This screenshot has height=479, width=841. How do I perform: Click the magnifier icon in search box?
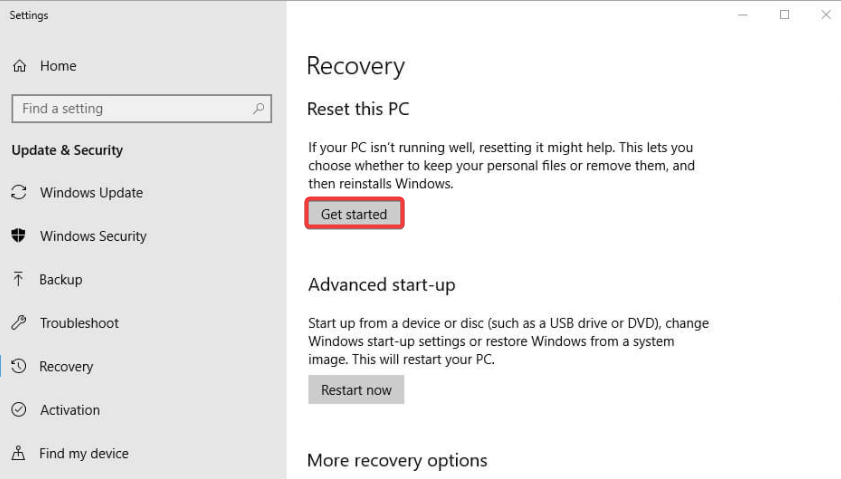[x=259, y=108]
